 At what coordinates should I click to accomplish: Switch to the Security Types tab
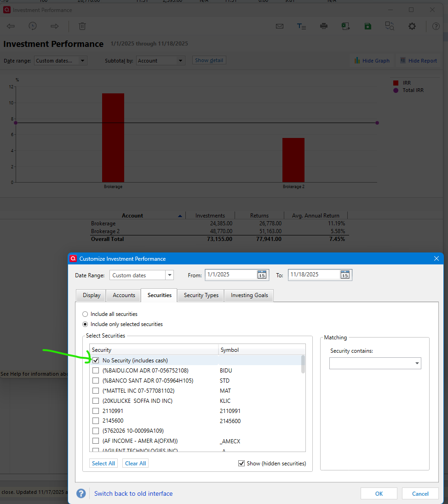(201, 295)
